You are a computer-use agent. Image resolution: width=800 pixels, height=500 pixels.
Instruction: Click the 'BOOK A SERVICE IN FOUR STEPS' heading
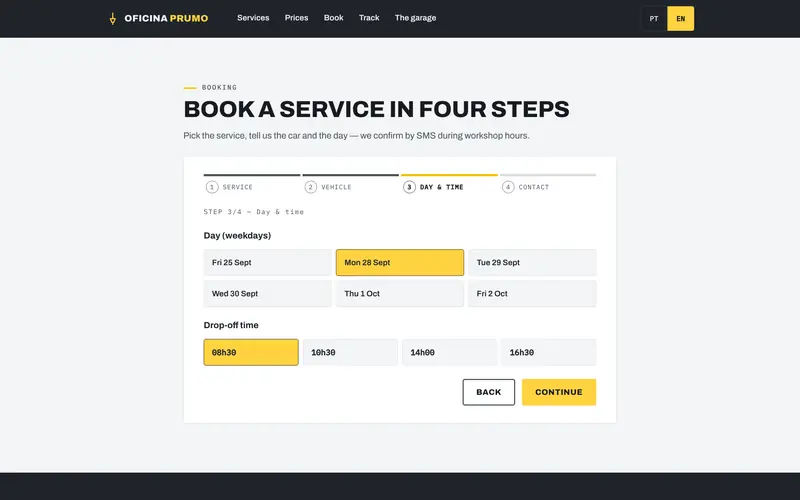(x=377, y=109)
